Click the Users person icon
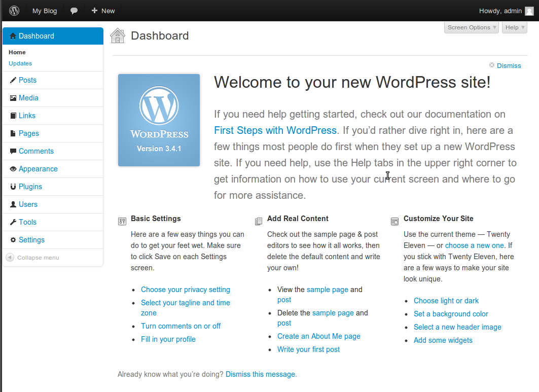539x392 pixels. [x=13, y=204]
